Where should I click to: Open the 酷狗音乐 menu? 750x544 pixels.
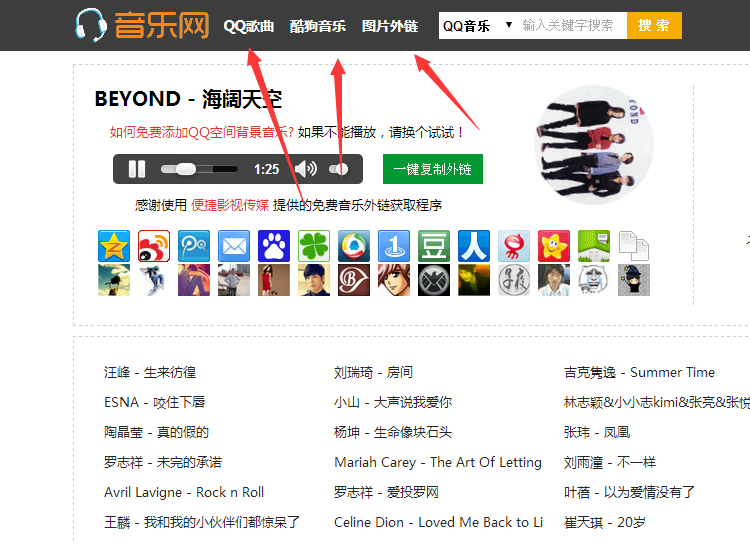(318, 26)
